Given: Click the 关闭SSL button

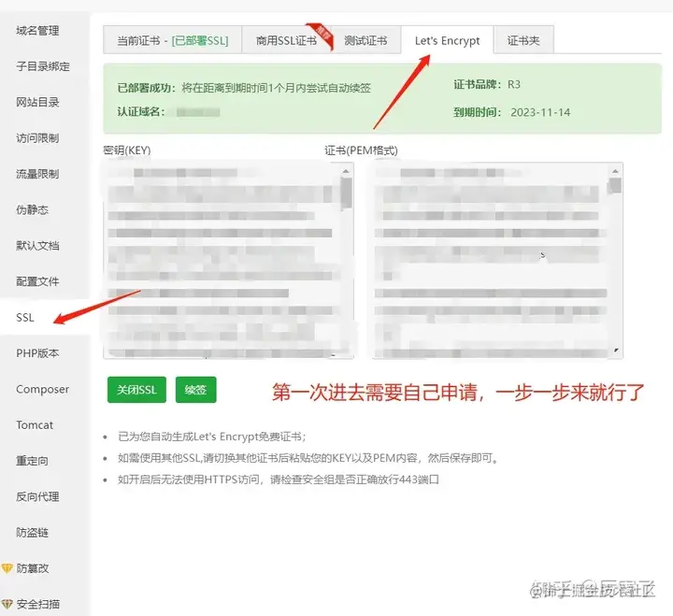Looking at the screenshot, I should pyautogui.click(x=136, y=390).
